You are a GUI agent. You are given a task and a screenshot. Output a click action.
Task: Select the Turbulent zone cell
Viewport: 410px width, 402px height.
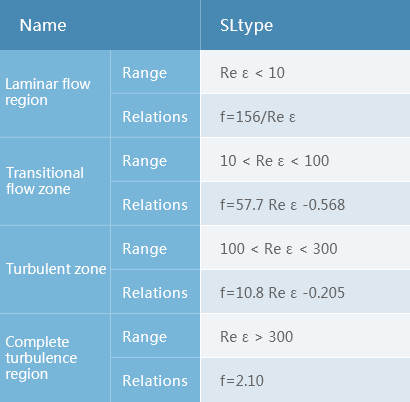click(x=55, y=269)
